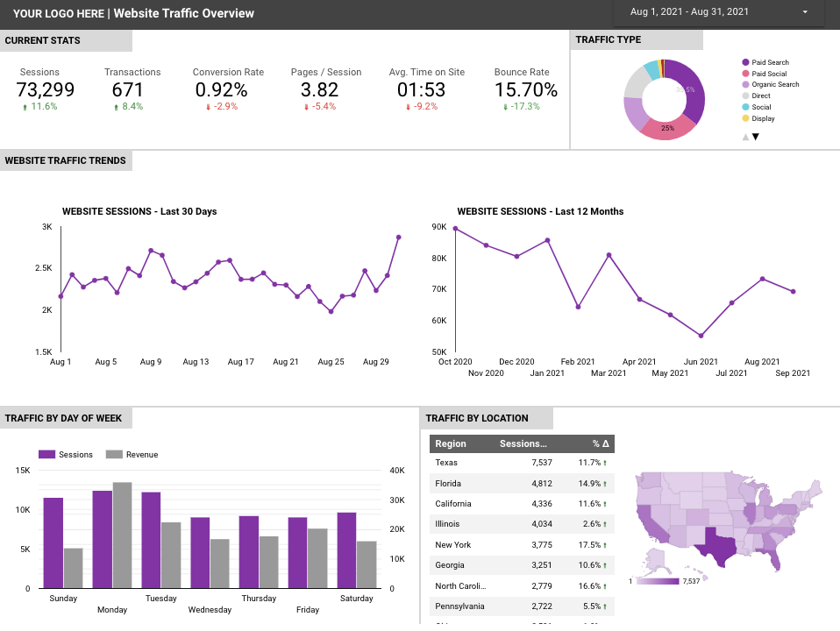Toggle the Direct legend entry
This screenshot has height=631, width=840.
pyautogui.click(x=760, y=96)
